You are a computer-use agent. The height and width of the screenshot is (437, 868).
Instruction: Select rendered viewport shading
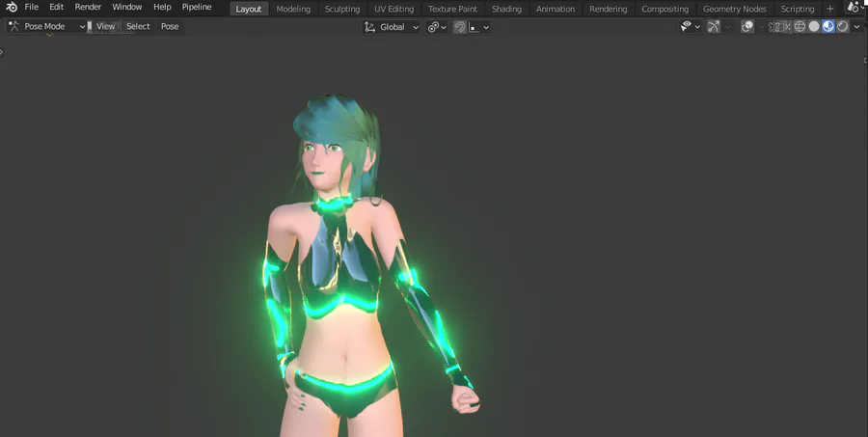pos(843,27)
